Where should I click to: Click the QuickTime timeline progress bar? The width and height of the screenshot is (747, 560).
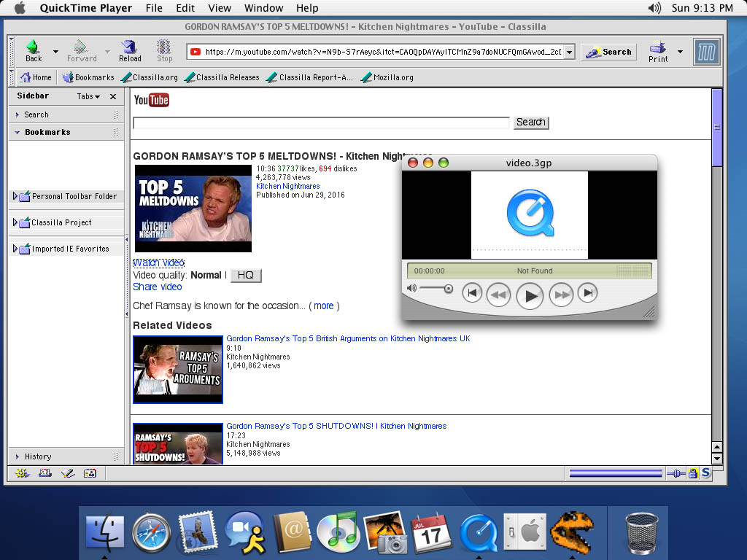(x=529, y=271)
